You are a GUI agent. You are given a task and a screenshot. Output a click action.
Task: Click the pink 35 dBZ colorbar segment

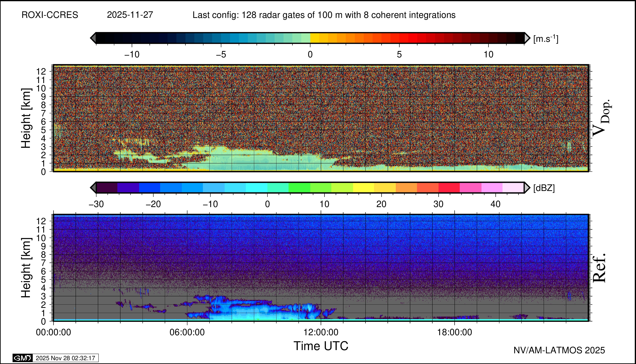(x=470, y=188)
